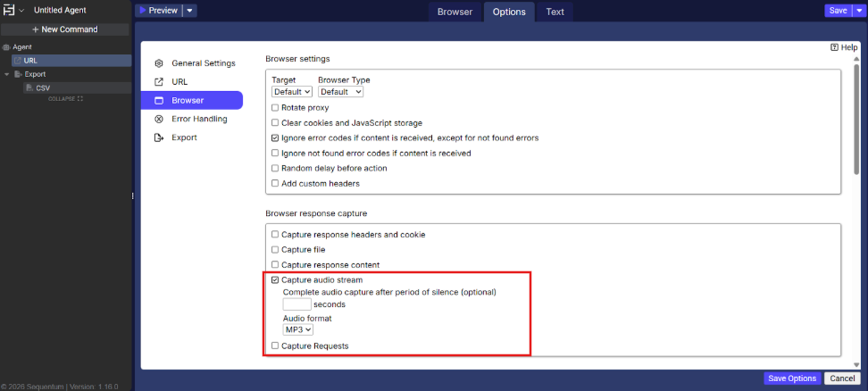868x391 pixels.
Task: Enable the Capture Requests checkbox
Action: coord(275,346)
